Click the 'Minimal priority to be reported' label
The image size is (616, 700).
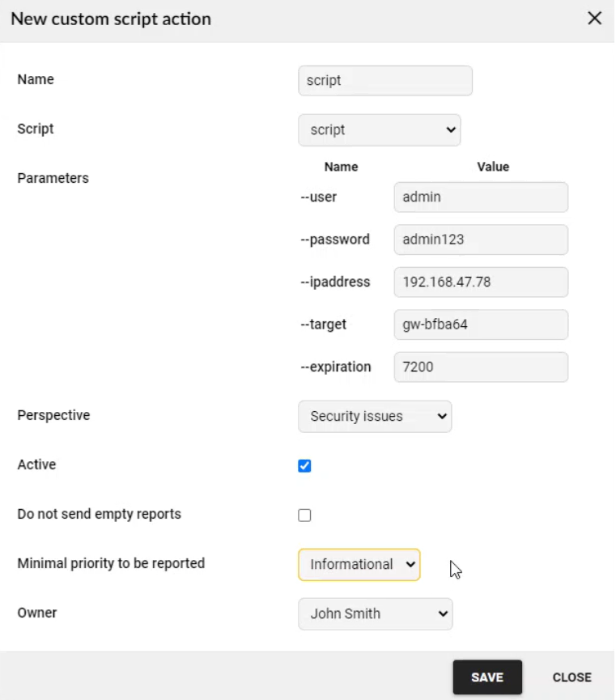tap(111, 563)
